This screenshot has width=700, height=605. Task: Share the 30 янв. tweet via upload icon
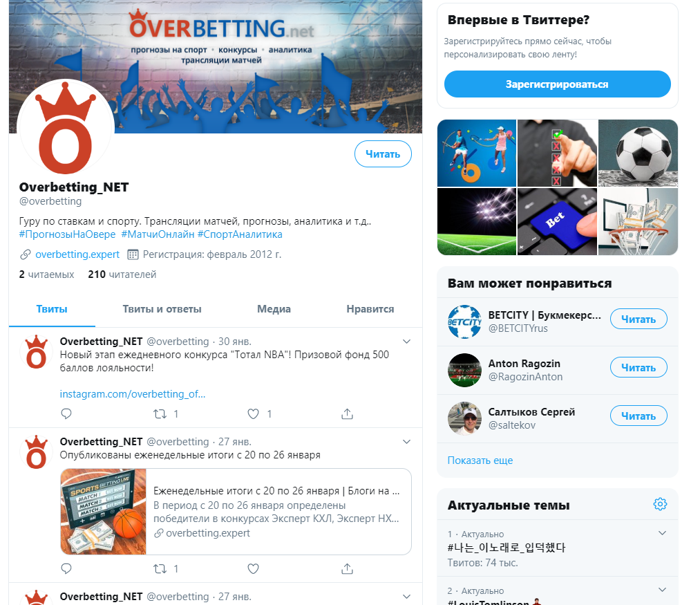tap(348, 413)
